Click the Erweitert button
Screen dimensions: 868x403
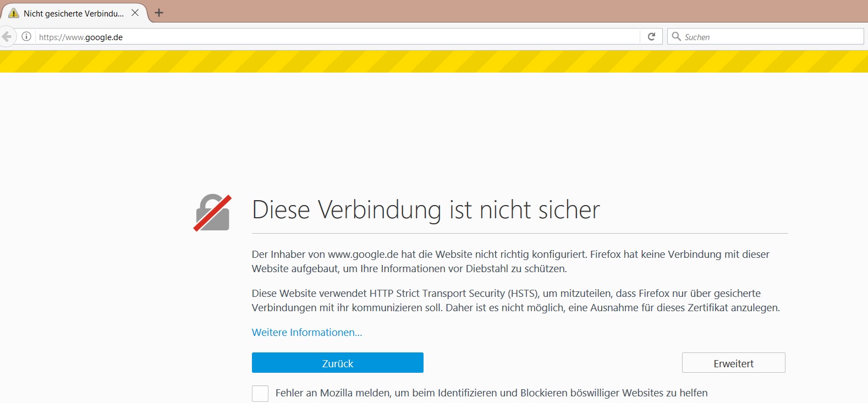(734, 363)
